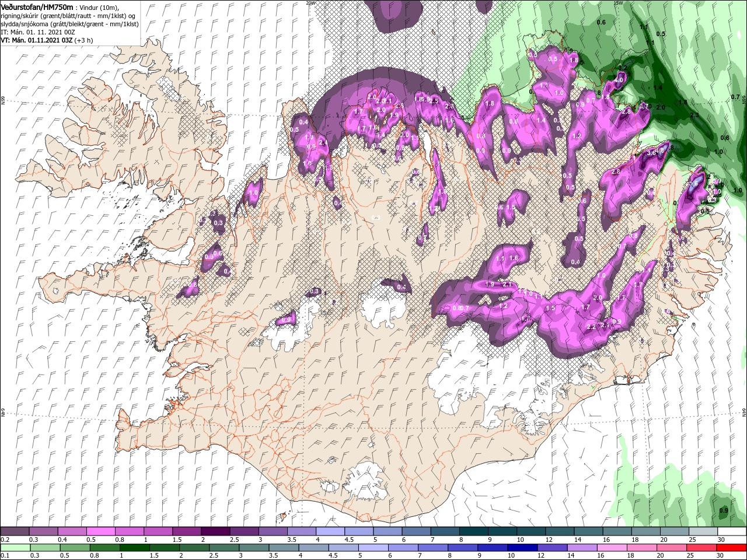This screenshot has width=747, height=560.
Task: Select the 20 swatch in the upper legend
Action: click(x=674, y=531)
